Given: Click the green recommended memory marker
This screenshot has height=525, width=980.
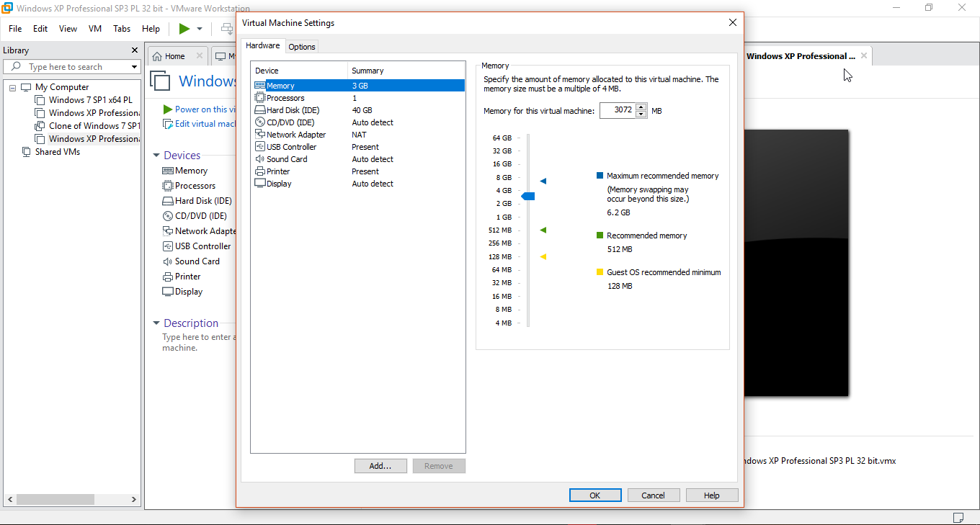Looking at the screenshot, I should [x=543, y=230].
